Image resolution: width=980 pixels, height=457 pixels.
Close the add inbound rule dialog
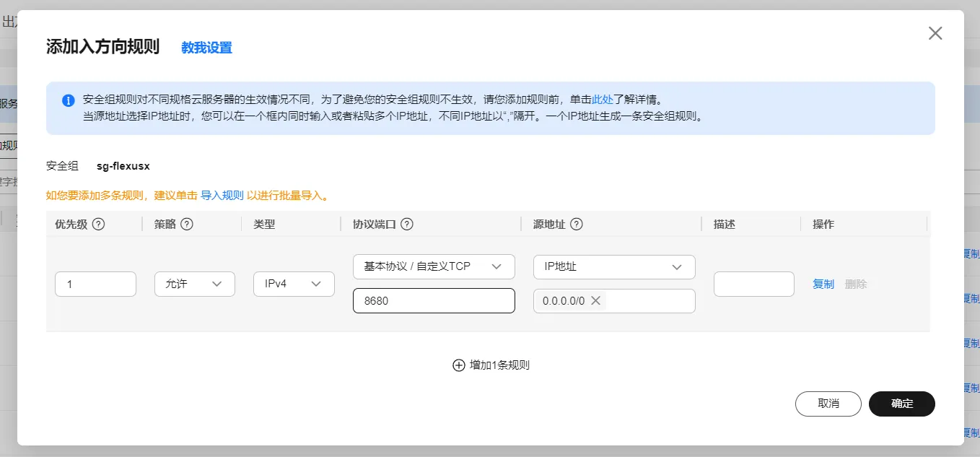[935, 33]
